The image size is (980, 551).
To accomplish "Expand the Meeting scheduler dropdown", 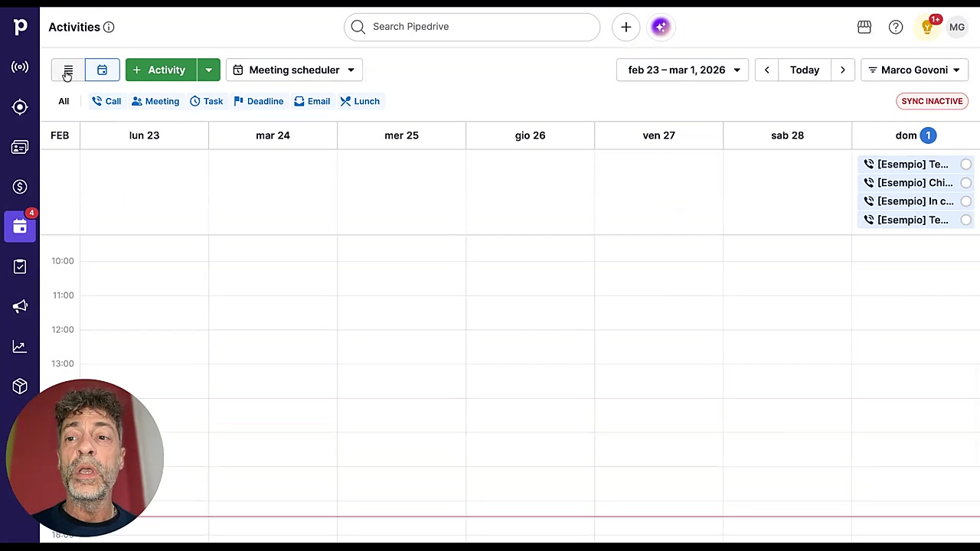I will click(294, 70).
